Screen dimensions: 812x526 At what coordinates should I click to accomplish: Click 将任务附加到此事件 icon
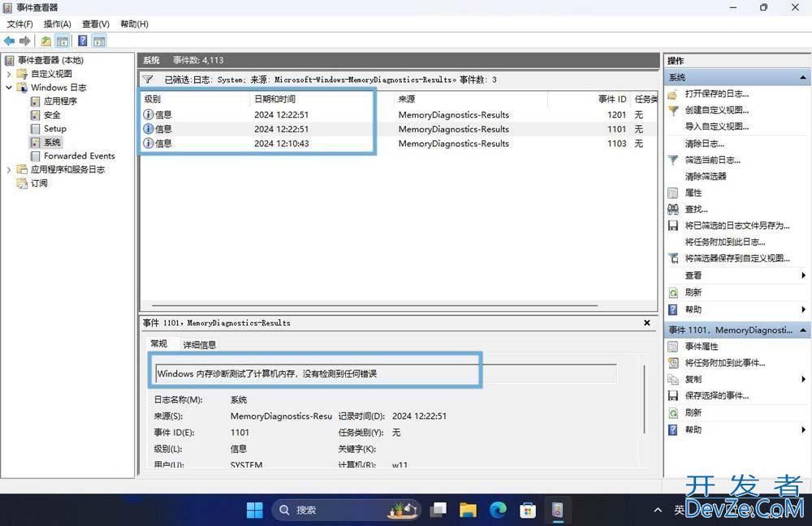[672, 363]
